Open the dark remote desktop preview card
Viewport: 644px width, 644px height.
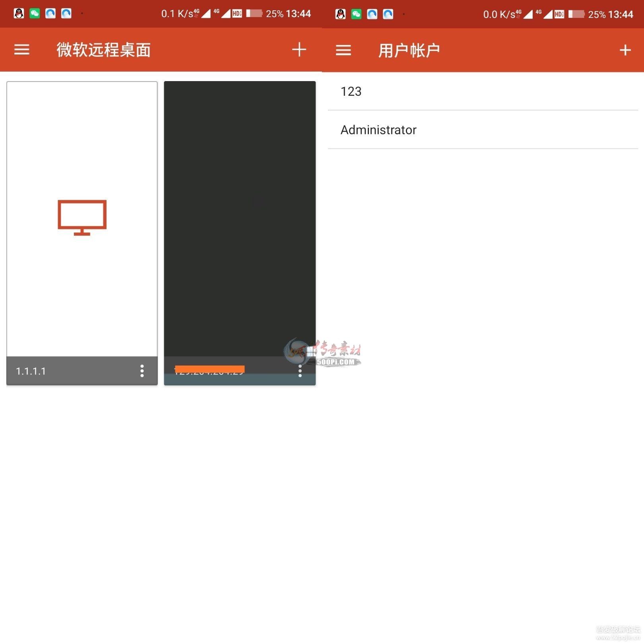(x=240, y=233)
